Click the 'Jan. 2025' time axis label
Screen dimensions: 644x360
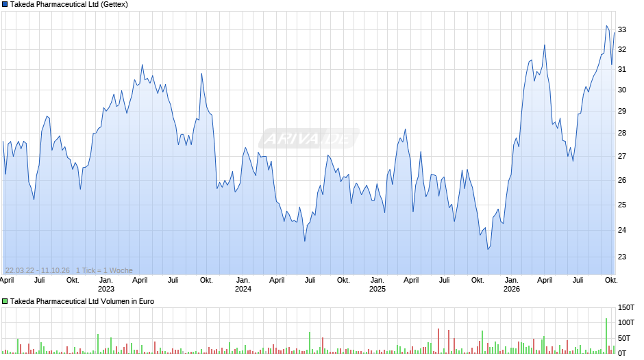click(x=377, y=285)
